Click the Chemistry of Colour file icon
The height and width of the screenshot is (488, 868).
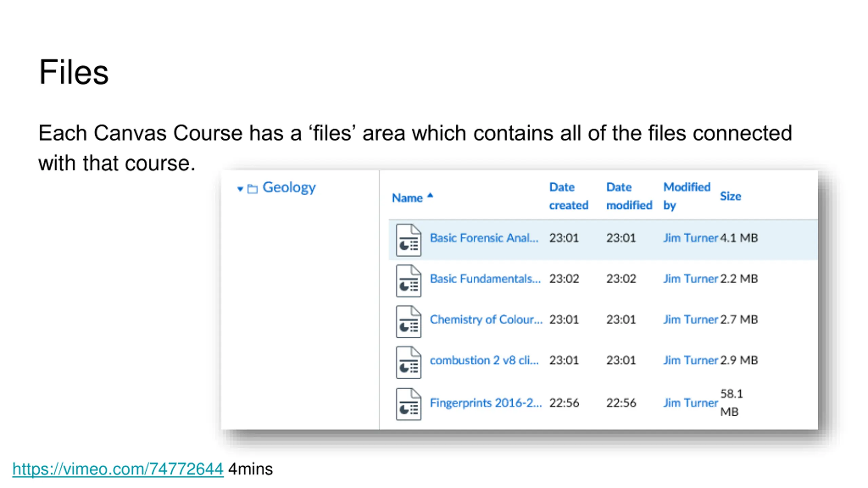coord(408,321)
